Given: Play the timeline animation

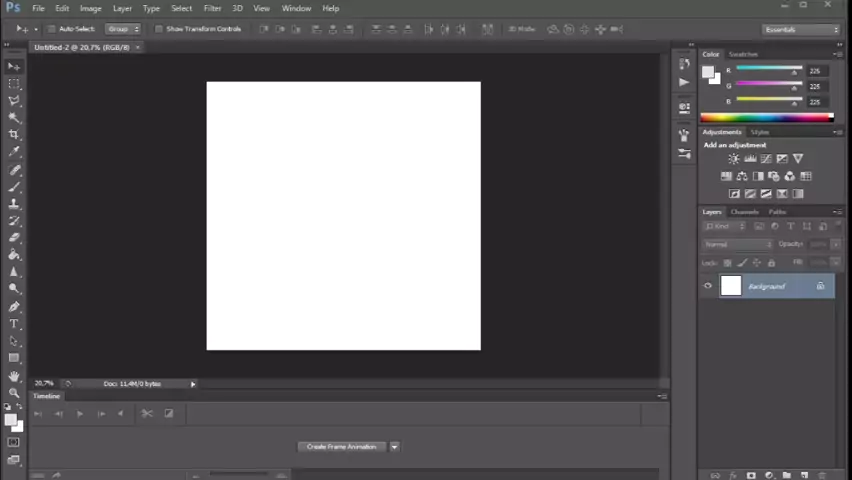Looking at the screenshot, I should [79, 414].
